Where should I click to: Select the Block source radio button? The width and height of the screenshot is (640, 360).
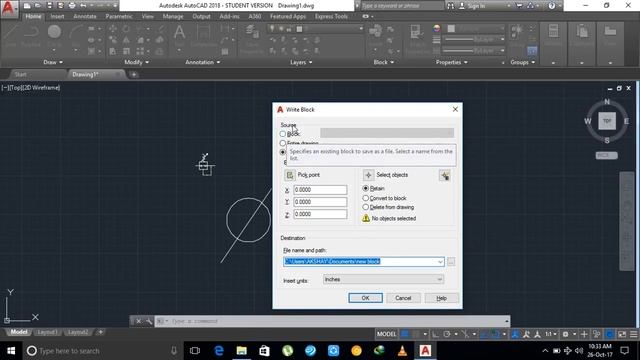click(x=282, y=134)
